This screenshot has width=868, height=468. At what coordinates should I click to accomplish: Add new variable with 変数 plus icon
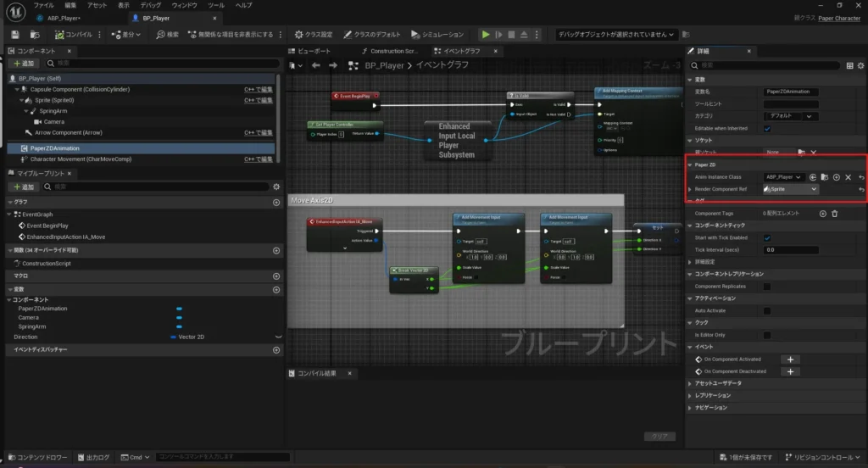276,290
